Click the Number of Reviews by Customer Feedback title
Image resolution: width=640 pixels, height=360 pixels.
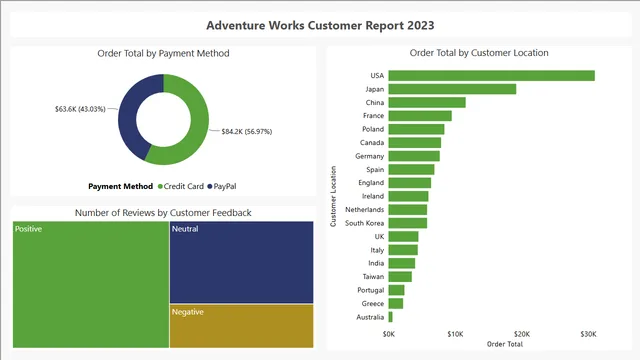(163, 213)
